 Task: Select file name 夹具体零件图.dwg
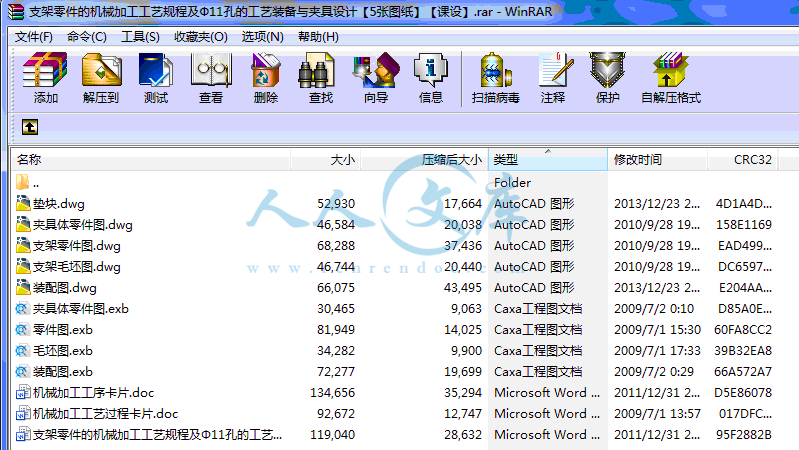click(83, 225)
